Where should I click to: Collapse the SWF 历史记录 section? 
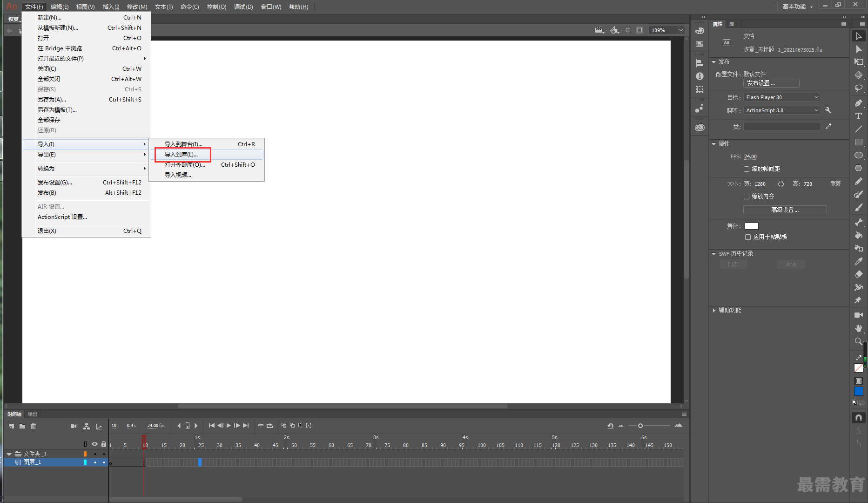pos(714,254)
